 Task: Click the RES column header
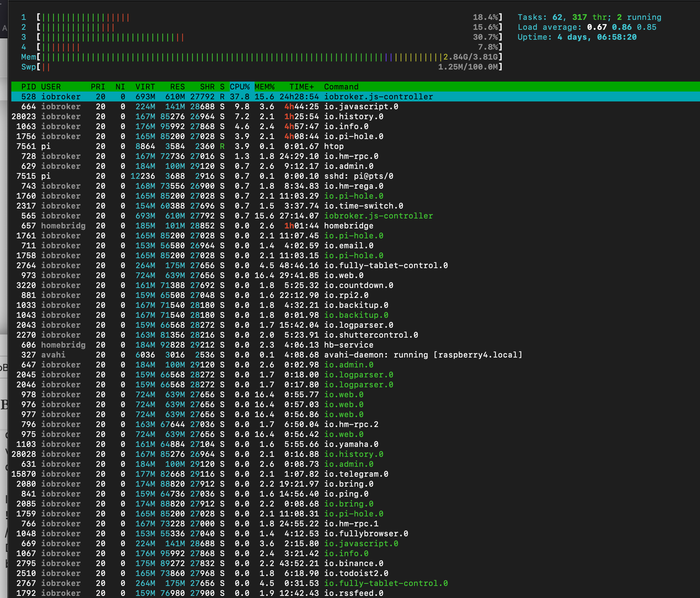pyautogui.click(x=177, y=87)
